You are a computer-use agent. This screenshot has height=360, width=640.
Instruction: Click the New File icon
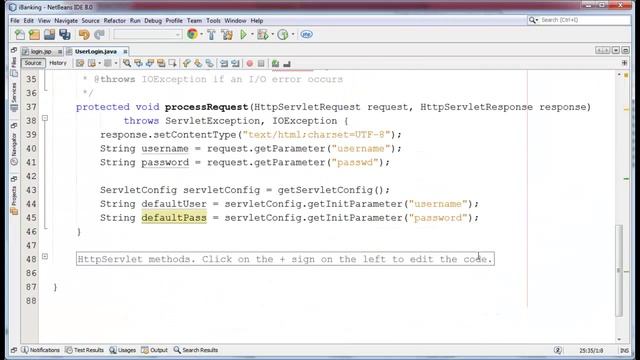click(x=19, y=35)
